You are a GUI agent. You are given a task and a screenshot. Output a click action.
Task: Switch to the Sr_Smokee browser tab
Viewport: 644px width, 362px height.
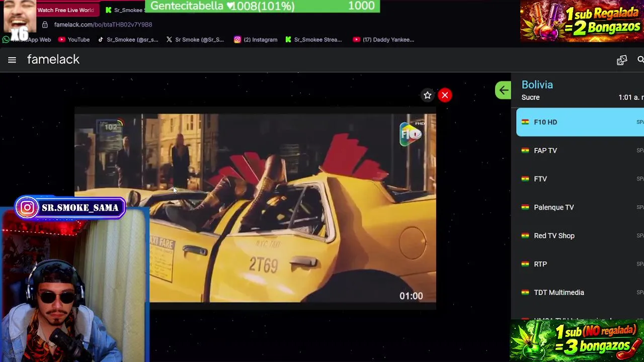click(x=124, y=10)
